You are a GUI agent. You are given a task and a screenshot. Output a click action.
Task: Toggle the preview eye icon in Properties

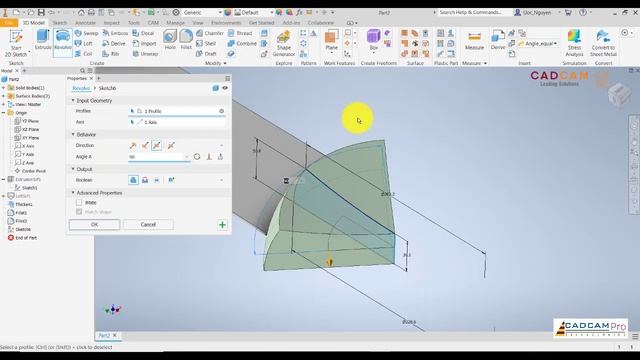(x=225, y=88)
